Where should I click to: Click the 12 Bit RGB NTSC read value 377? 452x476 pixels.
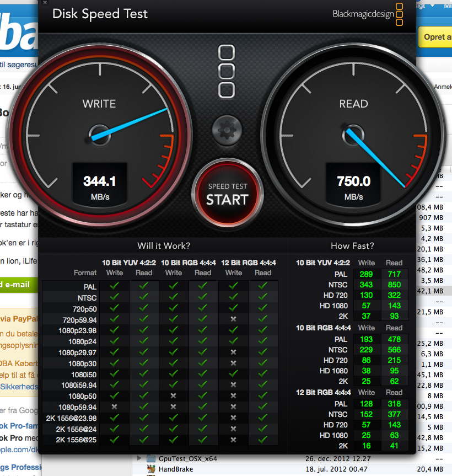(x=394, y=414)
